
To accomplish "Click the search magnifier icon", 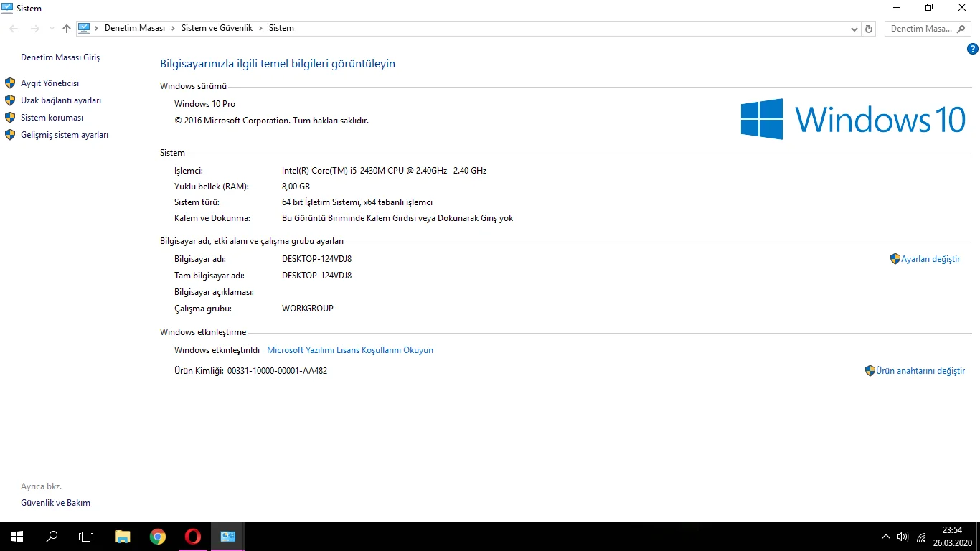I will [x=962, y=29].
